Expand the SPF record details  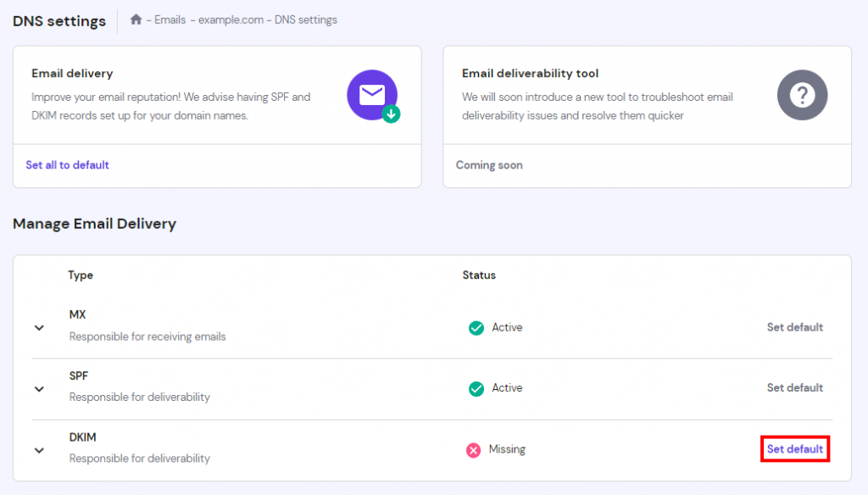coord(39,388)
